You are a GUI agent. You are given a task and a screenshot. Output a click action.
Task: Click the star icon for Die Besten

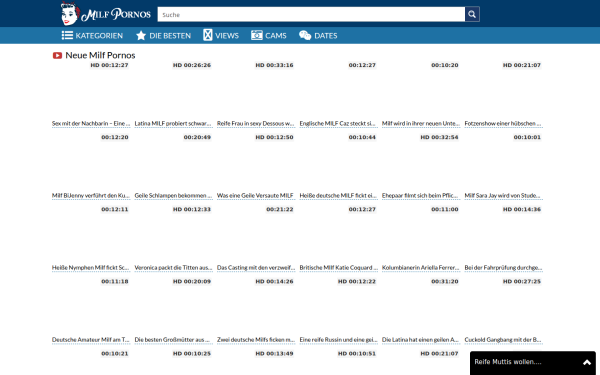point(141,36)
